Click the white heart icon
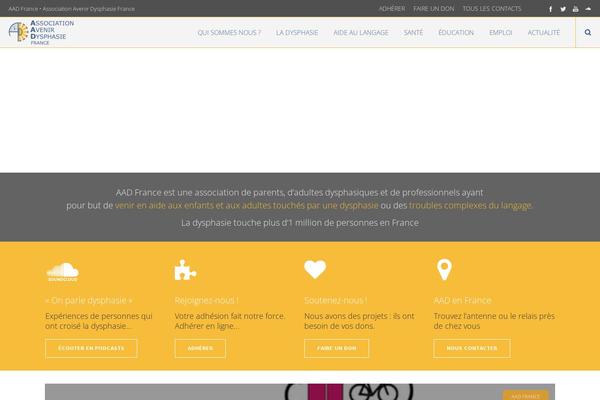600x400 pixels. (x=315, y=269)
